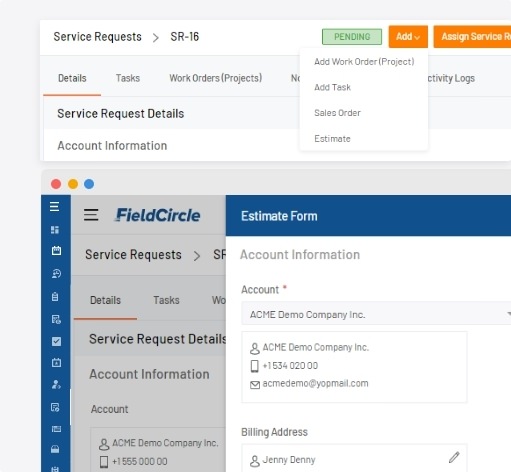Open the sidebar hamburger menu in the blue rail
The width and height of the screenshot is (511, 472).
point(55,207)
